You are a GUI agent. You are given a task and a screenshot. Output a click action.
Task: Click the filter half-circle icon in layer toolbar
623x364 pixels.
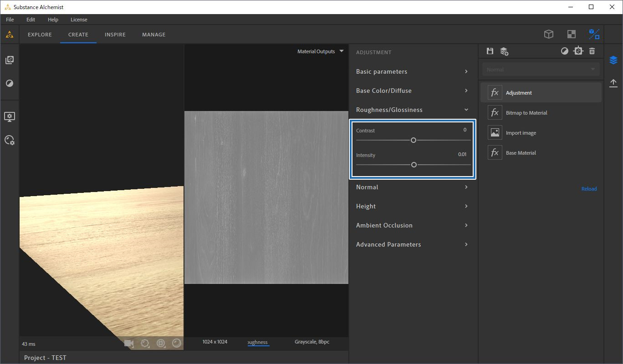click(x=565, y=51)
